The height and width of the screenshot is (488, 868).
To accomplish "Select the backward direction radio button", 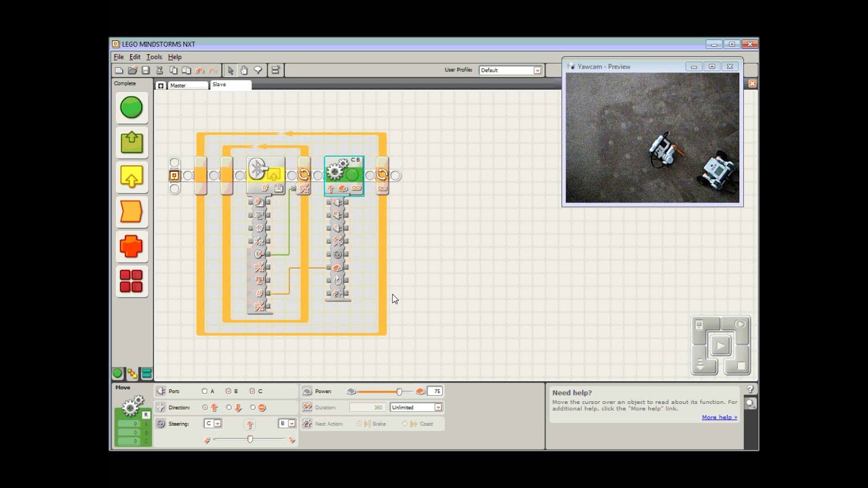I will [229, 407].
